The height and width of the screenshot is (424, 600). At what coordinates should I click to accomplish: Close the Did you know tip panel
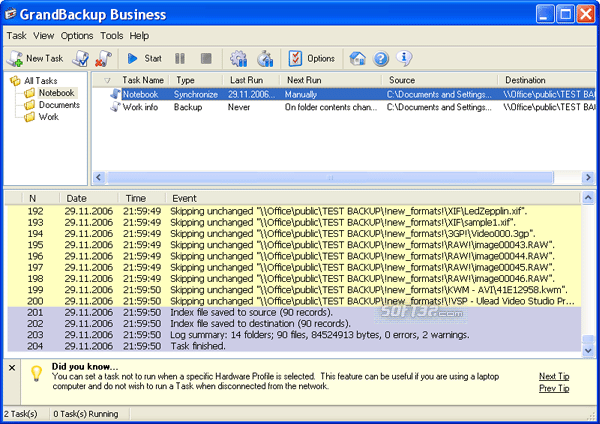(12, 368)
